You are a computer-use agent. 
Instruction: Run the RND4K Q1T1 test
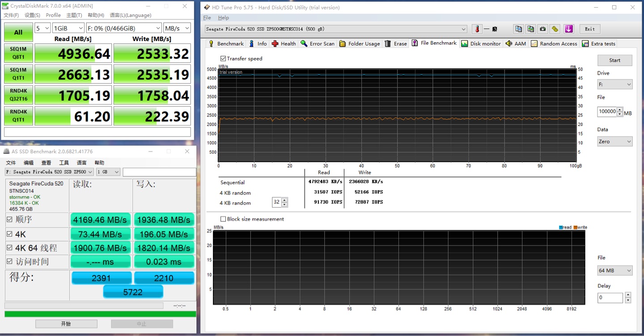tap(18, 116)
